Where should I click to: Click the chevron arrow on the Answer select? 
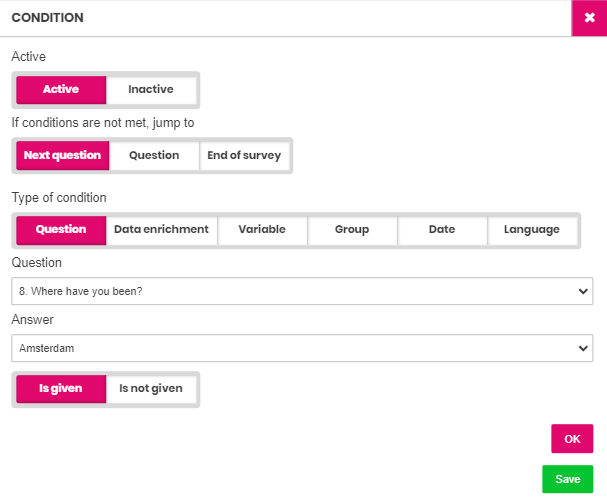point(583,348)
